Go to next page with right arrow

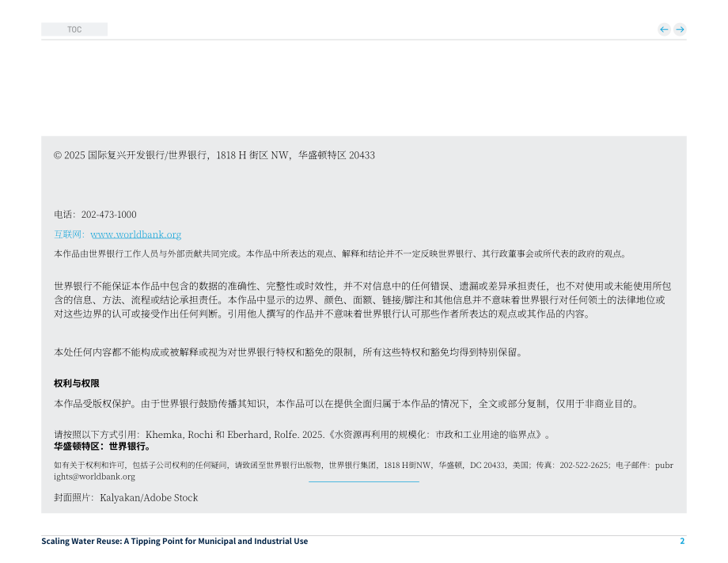[680, 29]
